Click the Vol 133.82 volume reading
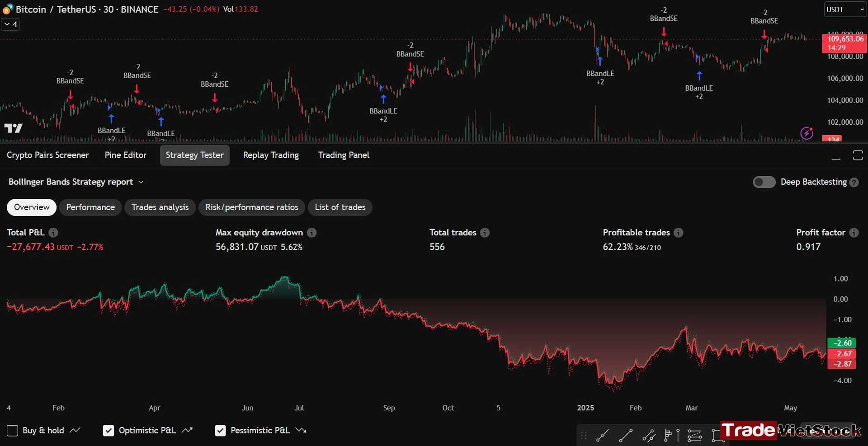 [x=241, y=9]
